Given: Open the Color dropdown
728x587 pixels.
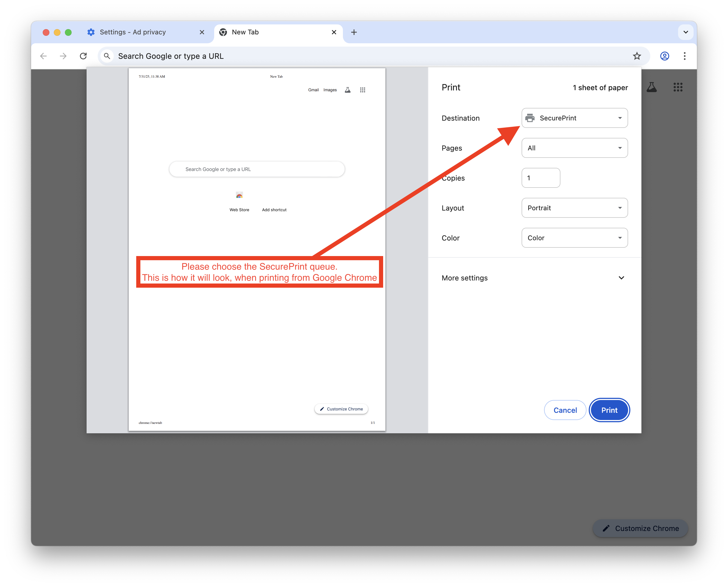Looking at the screenshot, I should [574, 238].
